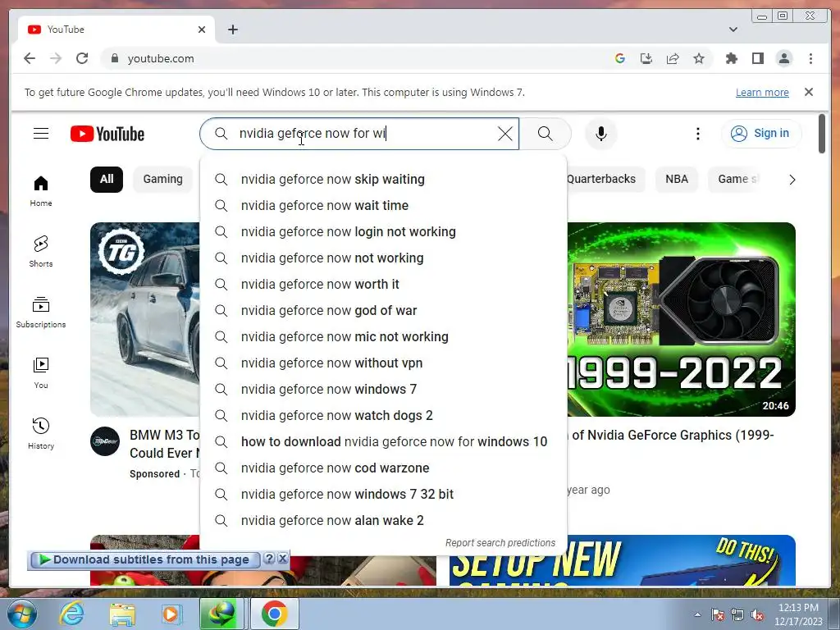Click the page vertical scrollbar thumb

point(822,134)
